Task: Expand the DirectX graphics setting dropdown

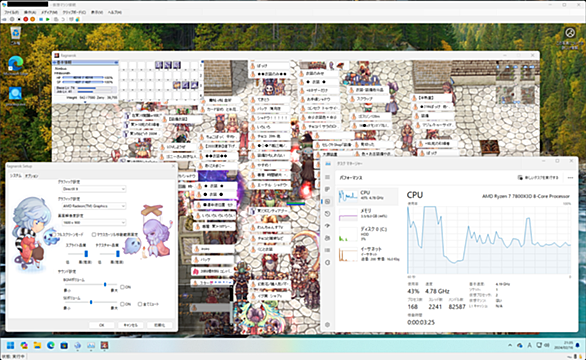Action: tap(94, 189)
